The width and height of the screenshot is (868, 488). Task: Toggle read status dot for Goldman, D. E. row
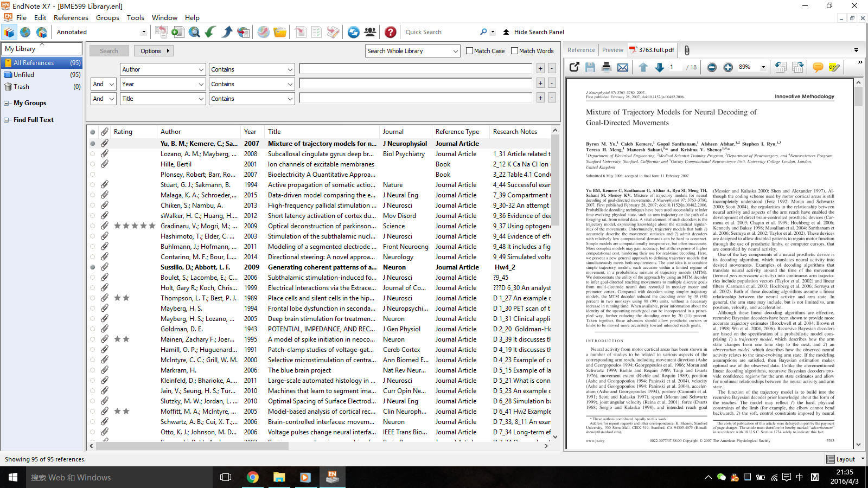click(x=93, y=329)
